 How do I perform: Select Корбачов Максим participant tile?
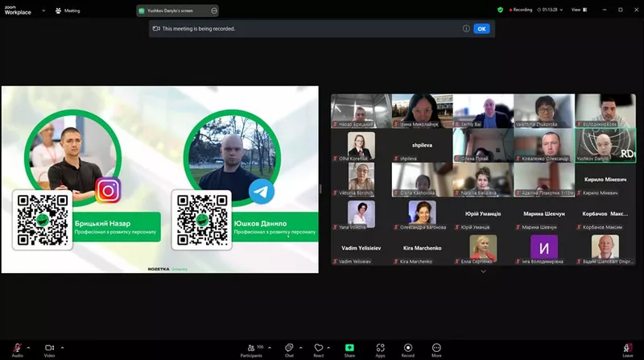coord(605,213)
